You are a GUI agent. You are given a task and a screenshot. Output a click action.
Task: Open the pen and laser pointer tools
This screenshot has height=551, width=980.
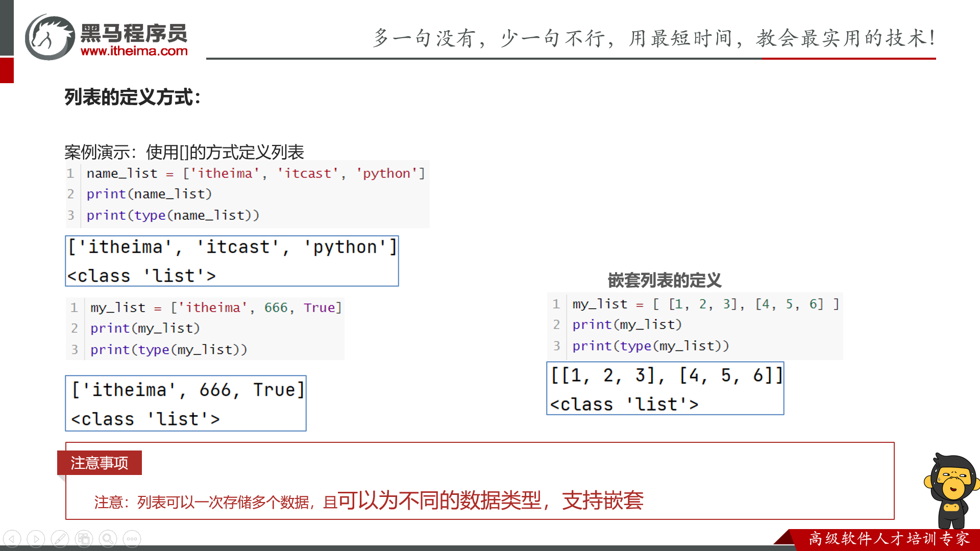tap(60, 539)
